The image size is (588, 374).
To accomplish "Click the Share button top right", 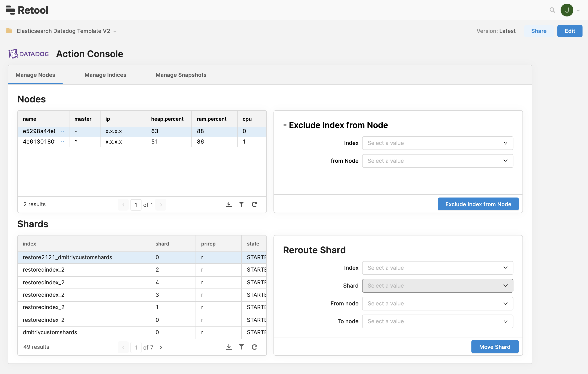I will tap(538, 30).
